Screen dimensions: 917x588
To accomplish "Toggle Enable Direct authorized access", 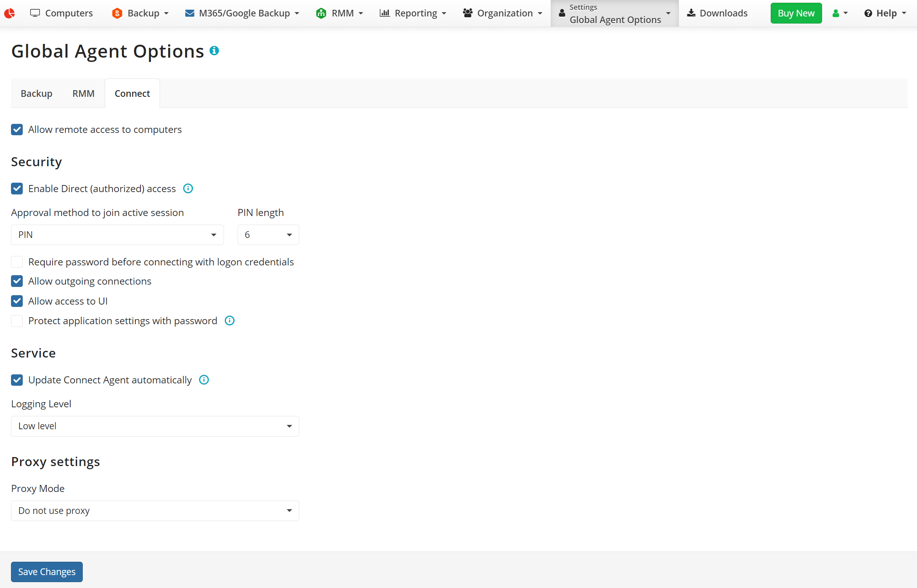I will click(17, 189).
